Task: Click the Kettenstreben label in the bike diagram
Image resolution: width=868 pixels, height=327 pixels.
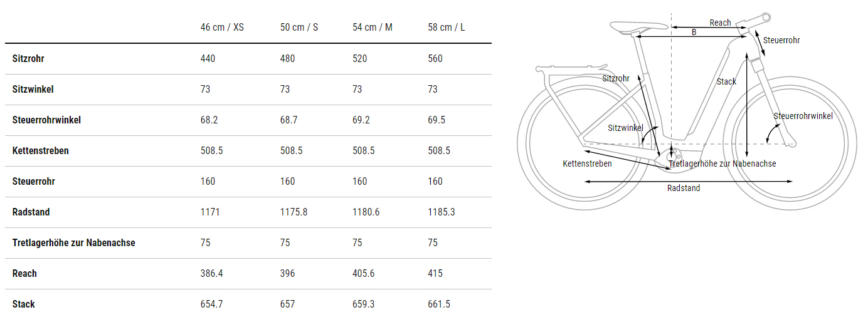Action: 587,163
